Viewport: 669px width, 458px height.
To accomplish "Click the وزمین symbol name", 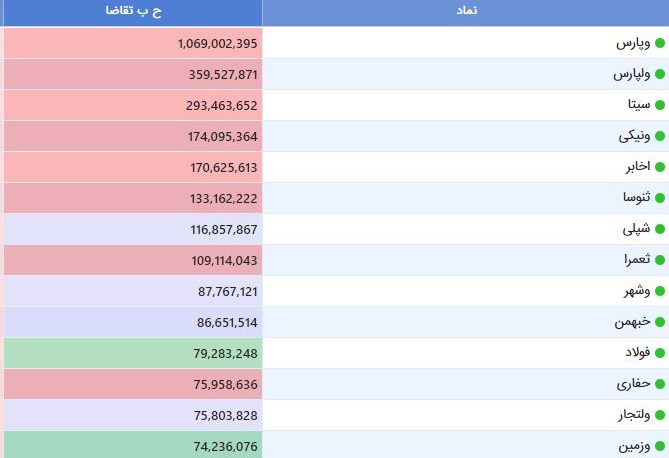I will coord(634,446).
